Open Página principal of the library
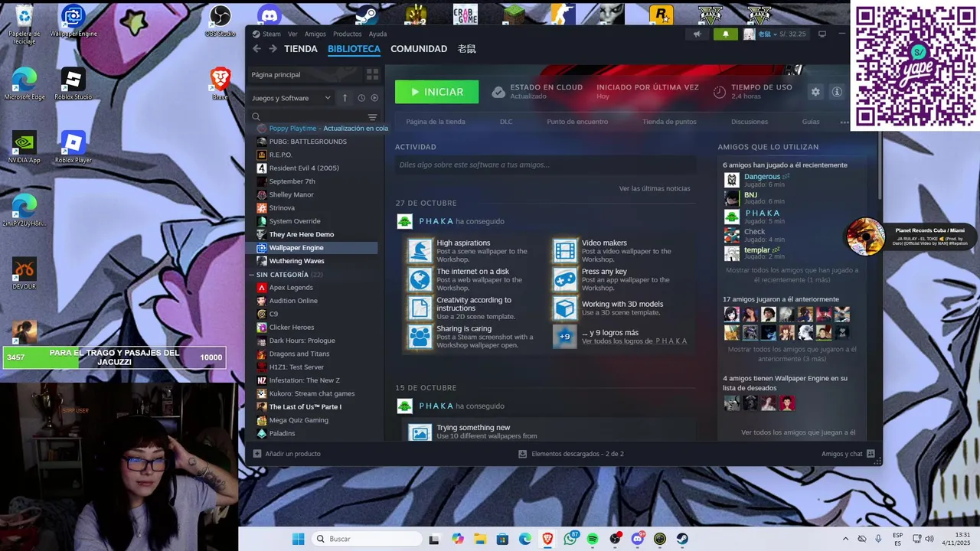 pos(303,74)
